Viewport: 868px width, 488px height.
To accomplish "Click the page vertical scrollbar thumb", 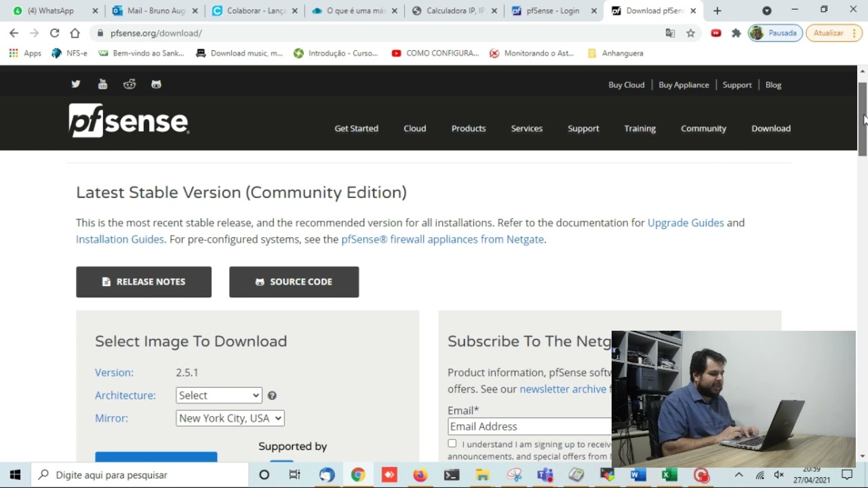I will point(863,119).
